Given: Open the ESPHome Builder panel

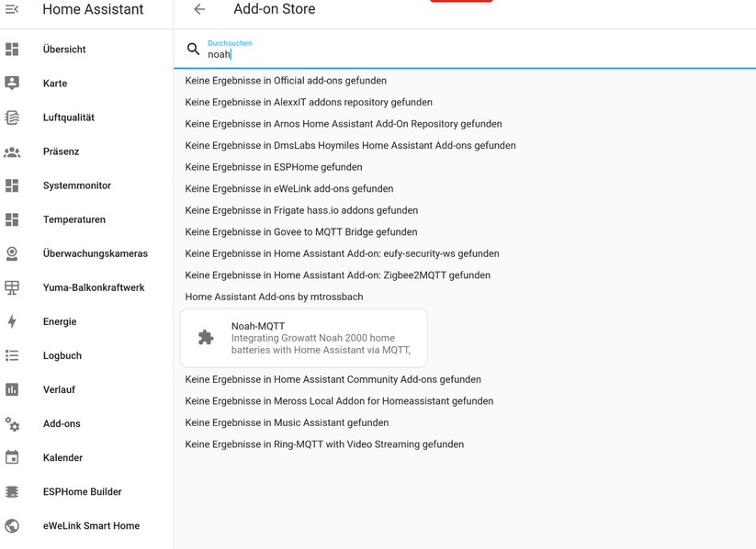Looking at the screenshot, I should coord(82,491).
